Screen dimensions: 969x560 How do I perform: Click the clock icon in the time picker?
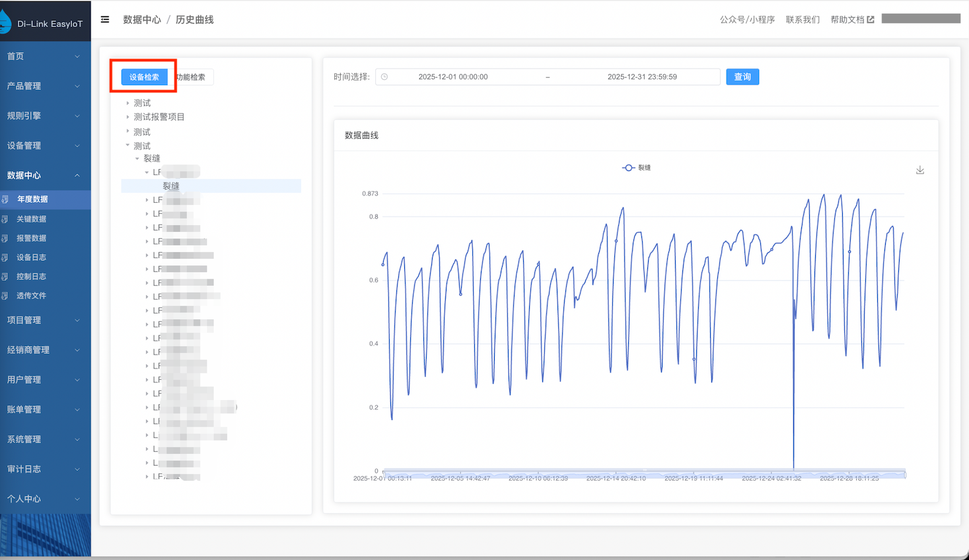coord(384,77)
